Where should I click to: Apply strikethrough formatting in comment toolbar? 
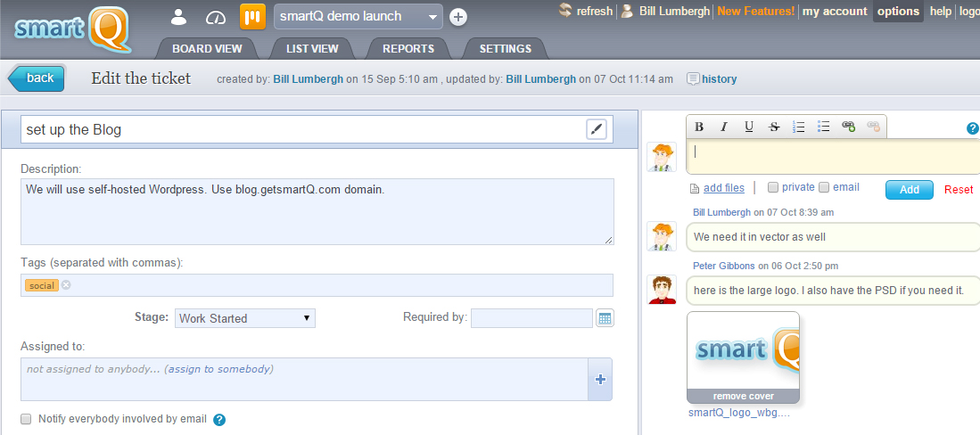(774, 127)
